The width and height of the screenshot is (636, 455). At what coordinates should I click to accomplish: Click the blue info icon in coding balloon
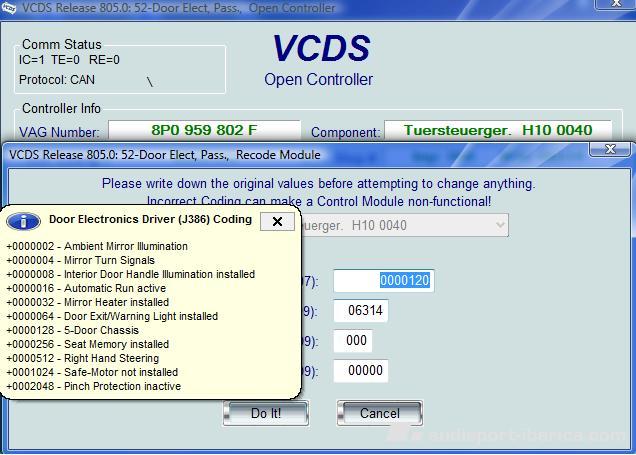click(x=24, y=221)
